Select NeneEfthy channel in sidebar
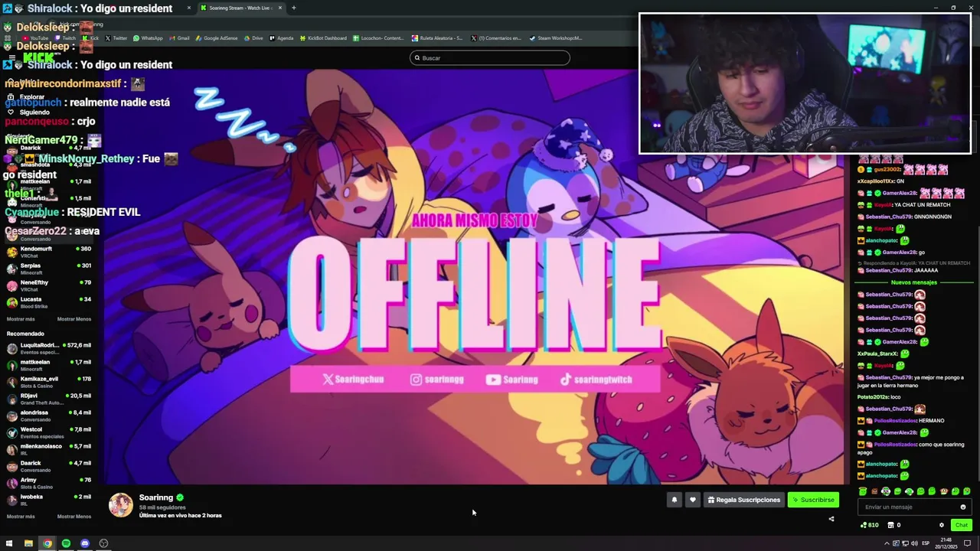 (x=49, y=285)
